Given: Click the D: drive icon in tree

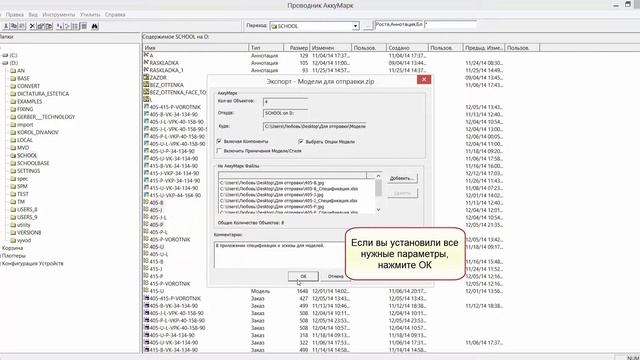Looking at the screenshot, I should tap(5, 63).
